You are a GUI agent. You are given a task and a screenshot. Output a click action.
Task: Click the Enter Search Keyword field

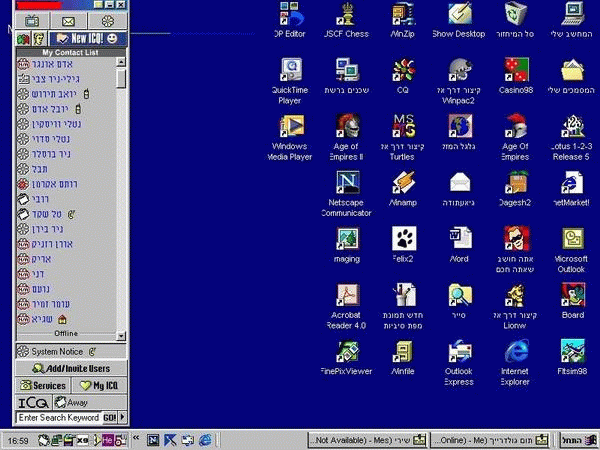click(x=59, y=417)
